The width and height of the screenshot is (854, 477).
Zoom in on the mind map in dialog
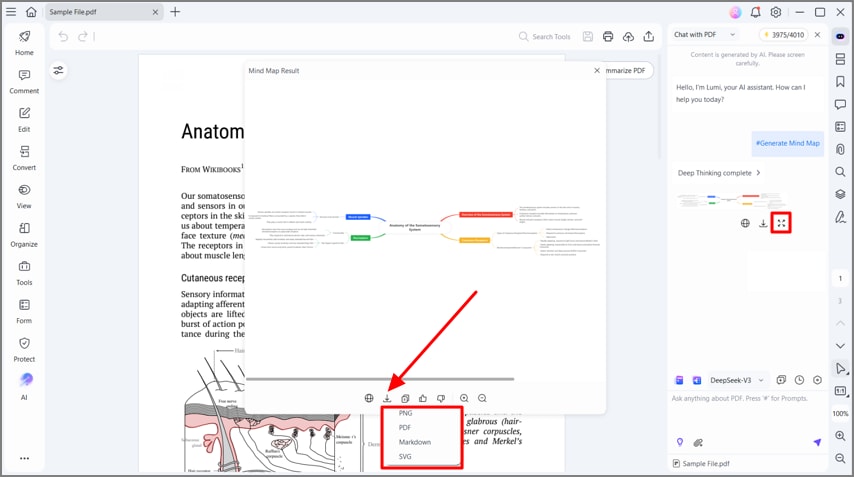pos(464,398)
